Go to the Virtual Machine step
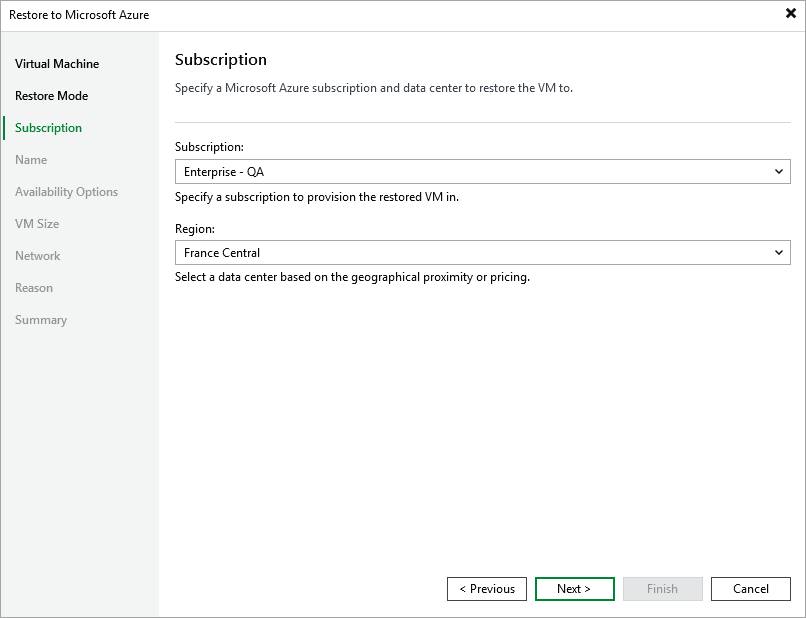Viewport: 806px width, 618px height. tap(57, 64)
